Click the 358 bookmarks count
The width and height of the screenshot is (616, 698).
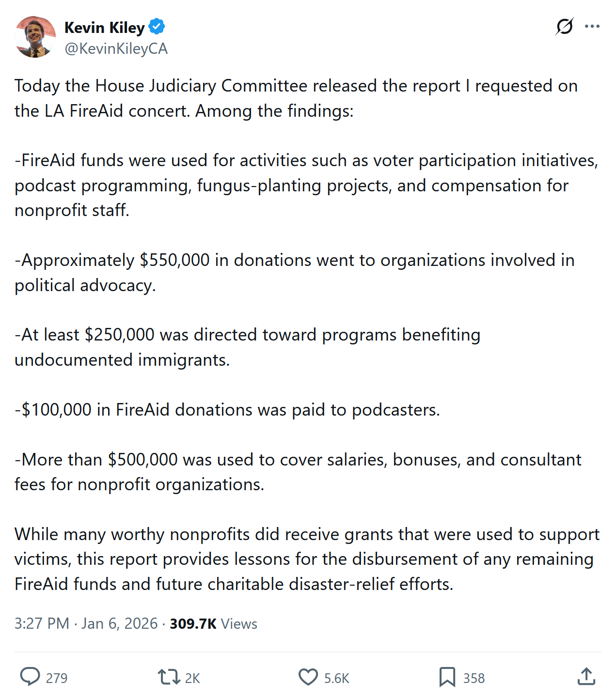474,678
